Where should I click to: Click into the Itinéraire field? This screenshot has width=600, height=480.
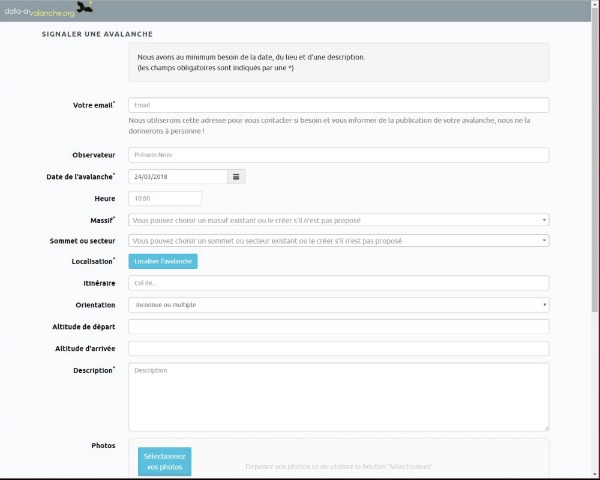pyautogui.click(x=339, y=284)
